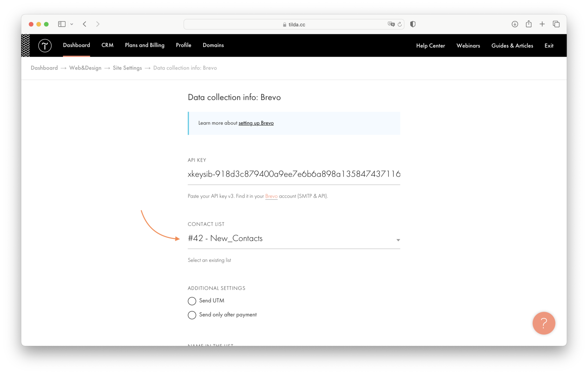Click the privacy shield icon
Image resolution: width=588 pixels, height=374 pixels.
pos(413,24)
